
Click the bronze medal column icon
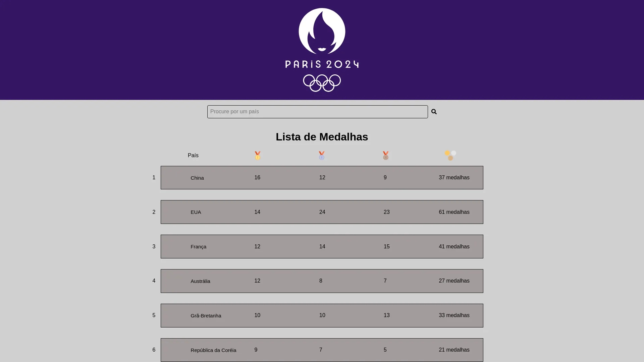386,156
